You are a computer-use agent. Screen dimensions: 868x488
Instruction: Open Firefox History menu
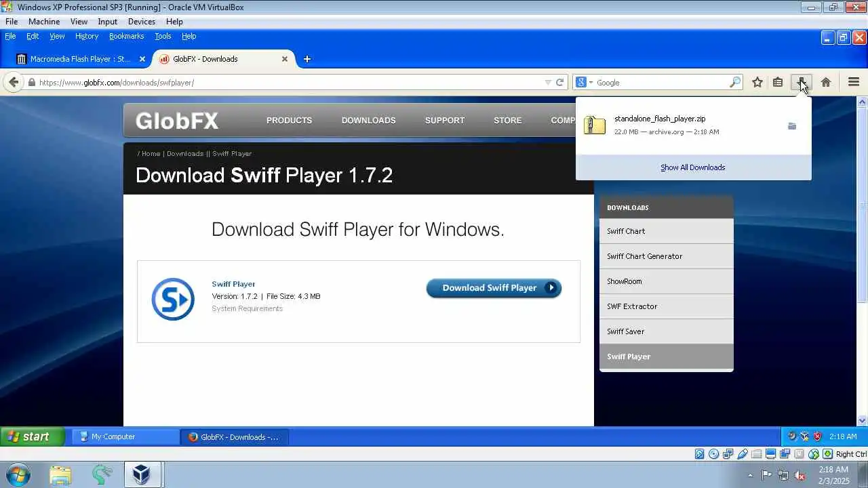[87, 36]
